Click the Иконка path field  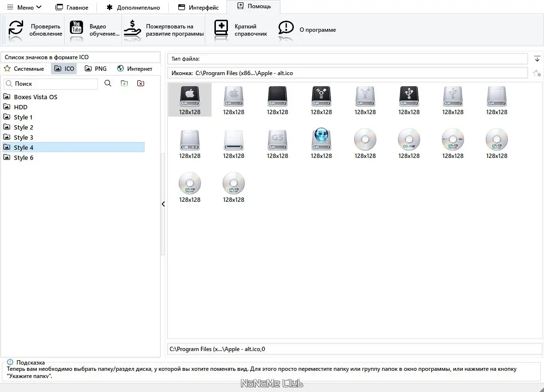[x=347, y=73]
